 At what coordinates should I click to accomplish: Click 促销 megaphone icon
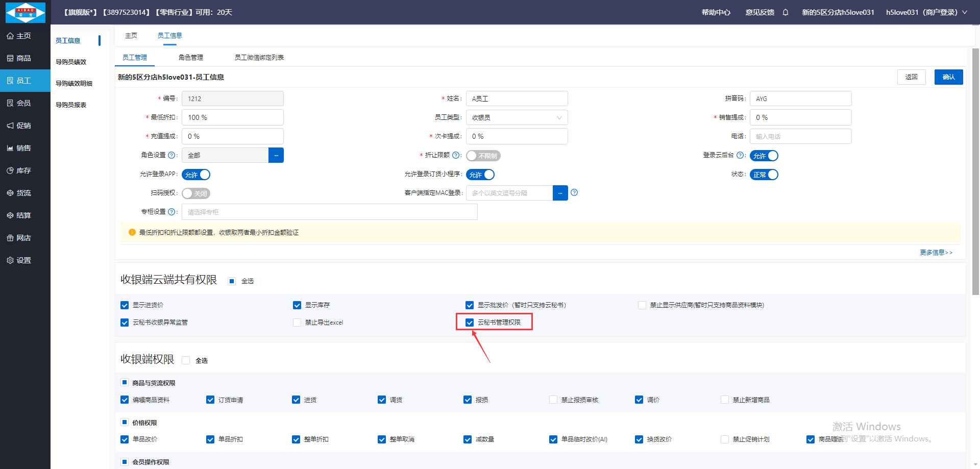click(x=10, y=126)
